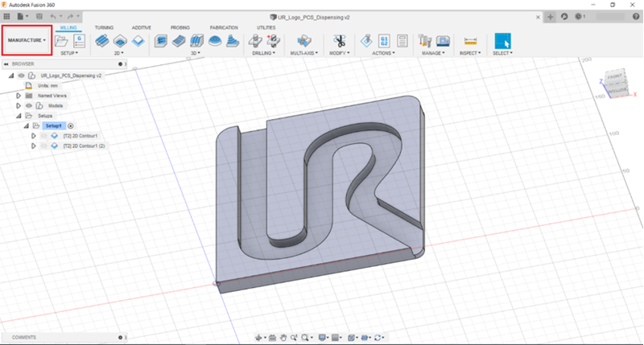Click the Measure ruler icon

point(470,41)
